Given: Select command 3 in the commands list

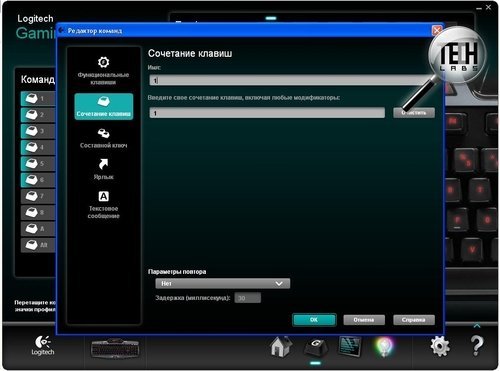Looking at the screenshot, I should (38, 131).
